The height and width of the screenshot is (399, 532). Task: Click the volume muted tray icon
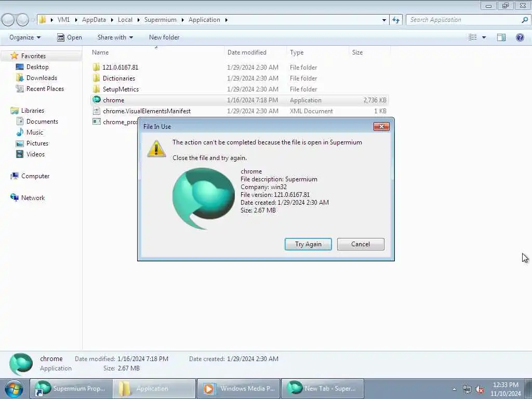click(480, 390)
